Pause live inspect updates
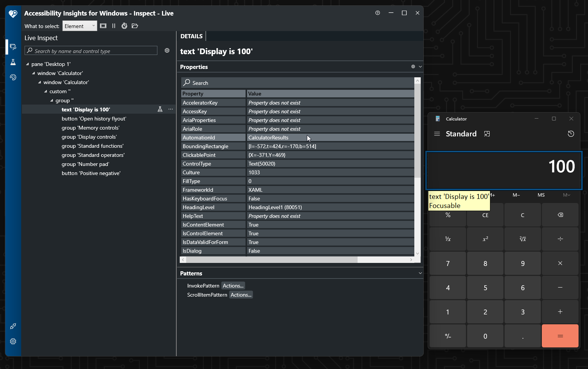The height and width of the screenshot is (369, 588). tap(114, 26)
